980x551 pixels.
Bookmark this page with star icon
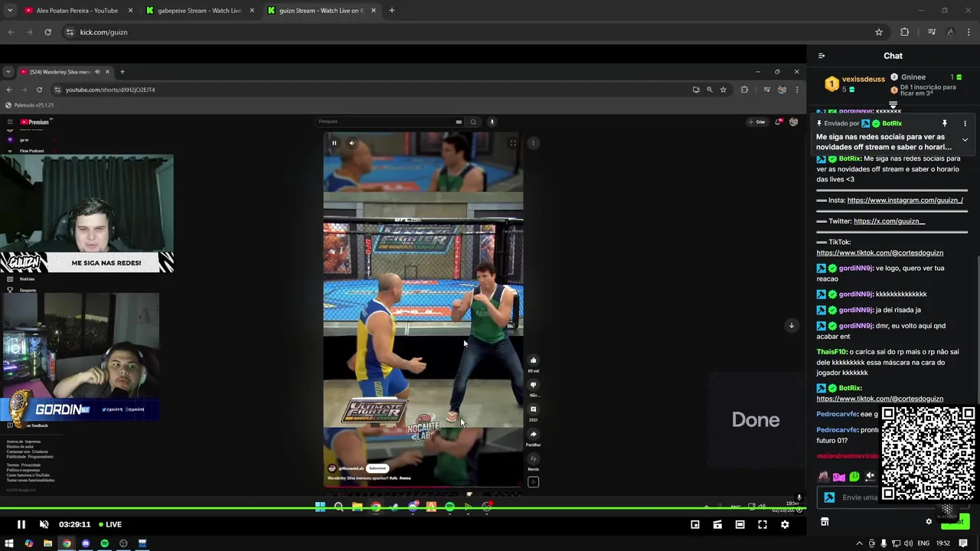point(879,32)
